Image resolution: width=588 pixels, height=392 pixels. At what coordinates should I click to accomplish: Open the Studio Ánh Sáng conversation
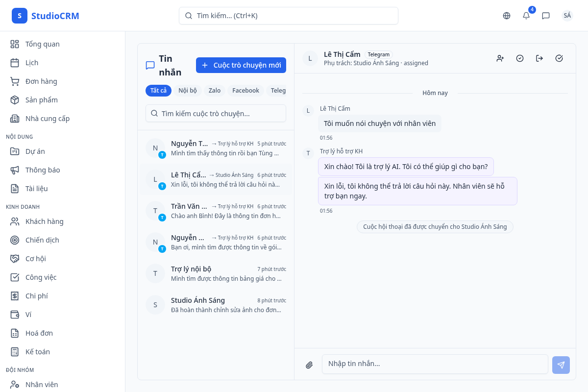[x=216, y=305]
